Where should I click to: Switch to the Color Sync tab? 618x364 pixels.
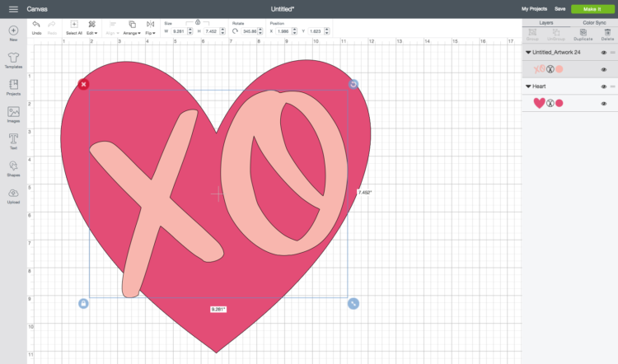pyautogui.click(x=594, y=23)
